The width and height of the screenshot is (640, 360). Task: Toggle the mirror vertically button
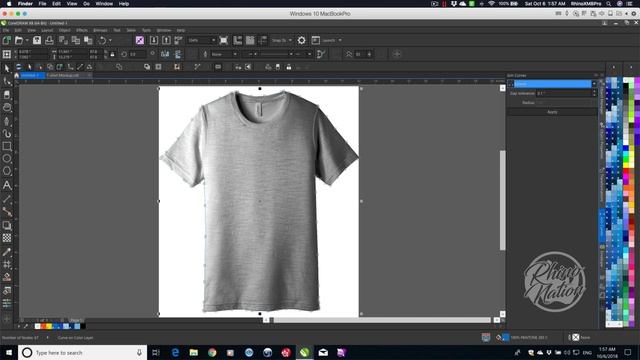click(x=178, y=54)
